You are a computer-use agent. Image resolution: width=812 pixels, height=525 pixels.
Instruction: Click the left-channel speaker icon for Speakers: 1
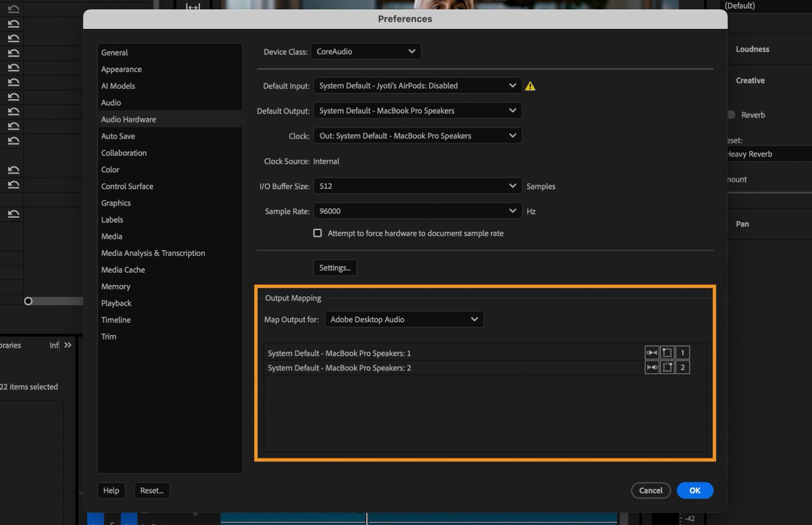pyautogui.click(x=651, y=352)
